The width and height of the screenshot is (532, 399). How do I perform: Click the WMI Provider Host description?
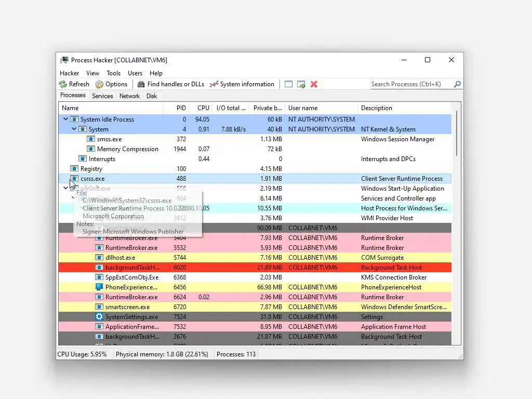click(387, 218)
